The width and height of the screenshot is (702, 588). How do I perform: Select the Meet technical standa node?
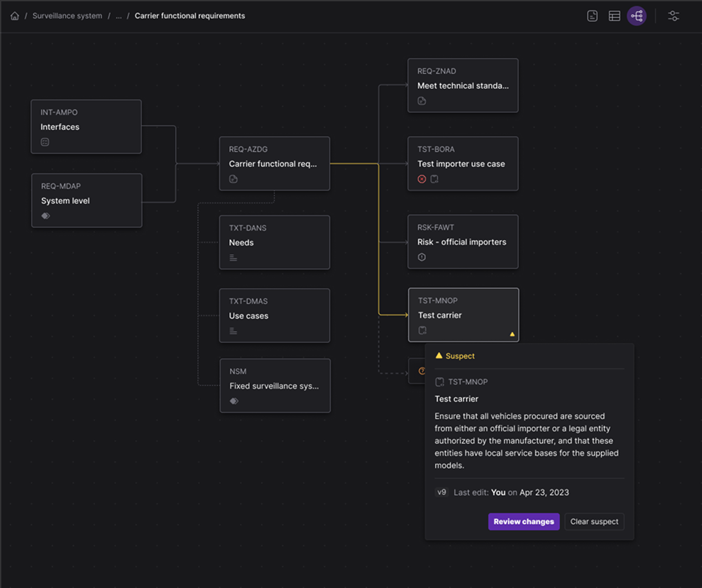click(x=463, y=86)
